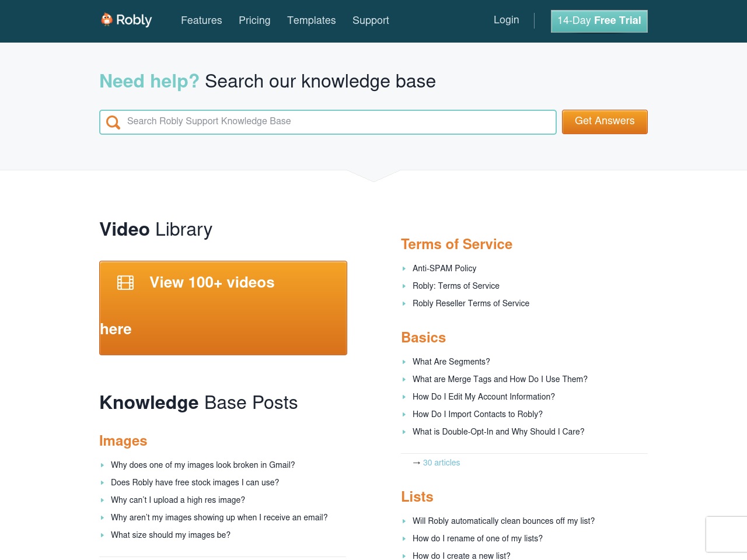Open the Basics category heading

tap(423, 338)
